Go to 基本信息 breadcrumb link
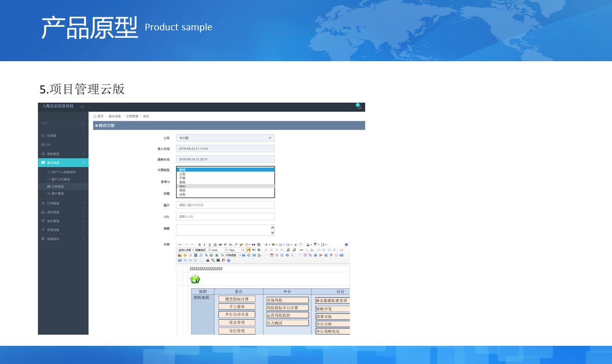This screenshot has height=364, width=612. click(x=114, y=116)
